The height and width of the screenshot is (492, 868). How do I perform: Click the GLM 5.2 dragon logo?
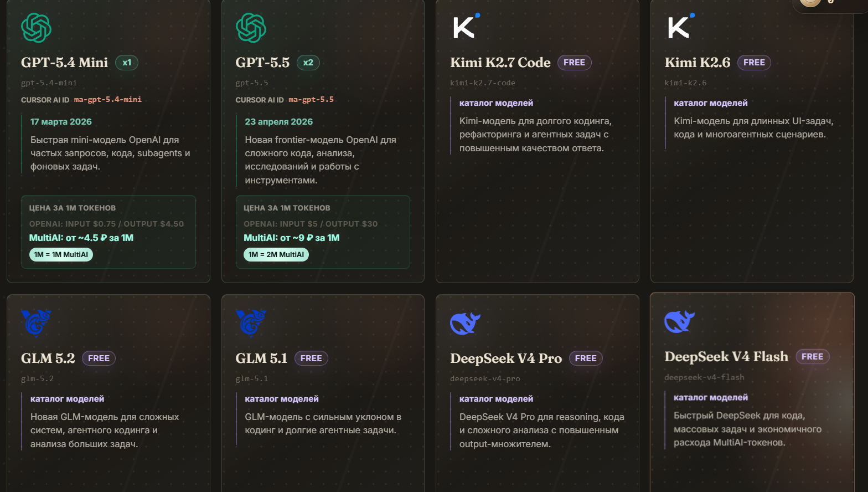[x=36, y=323]
